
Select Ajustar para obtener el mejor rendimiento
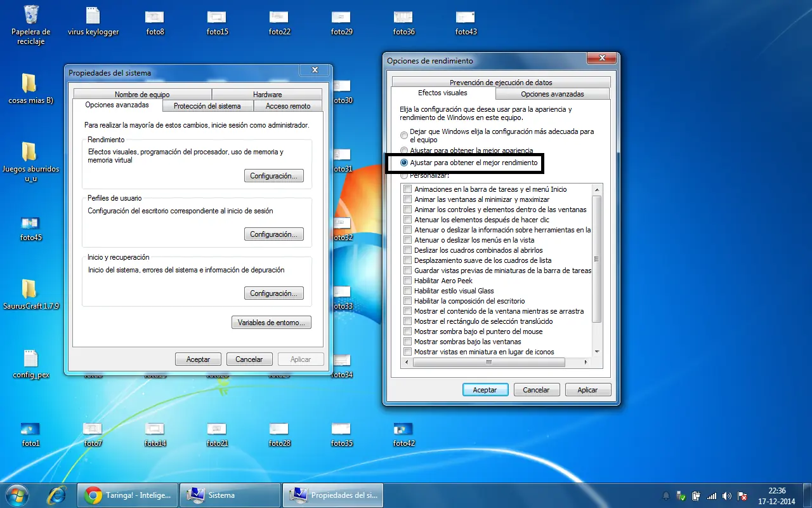404,163
